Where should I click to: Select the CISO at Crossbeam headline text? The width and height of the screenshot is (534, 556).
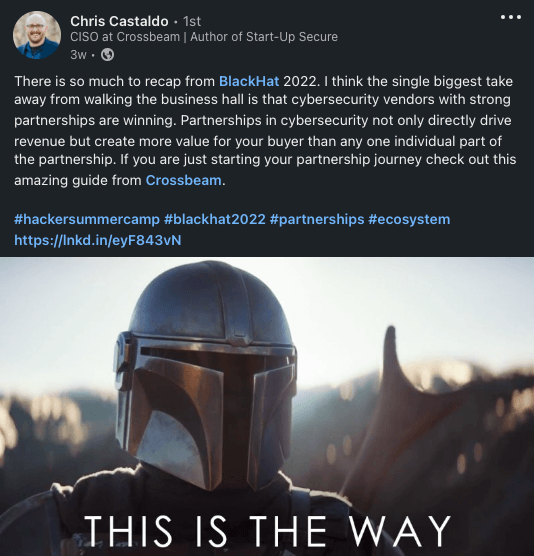tap(125, 37)
